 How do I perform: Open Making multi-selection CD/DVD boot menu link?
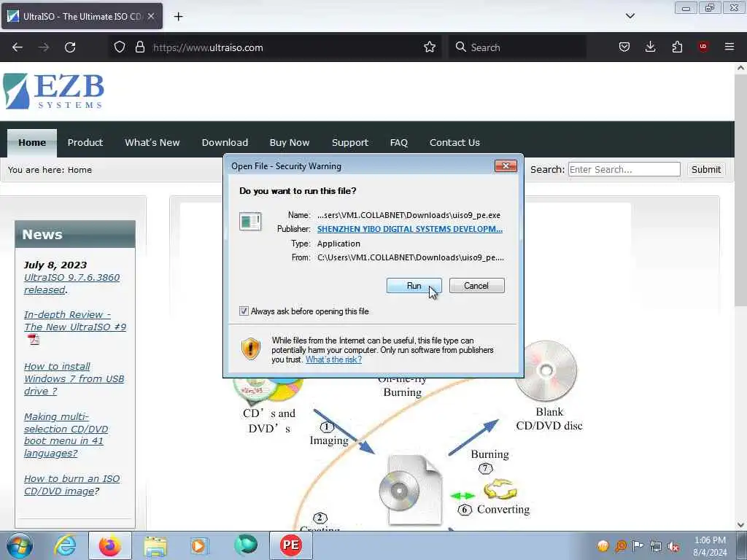click(x=66, y=435)
